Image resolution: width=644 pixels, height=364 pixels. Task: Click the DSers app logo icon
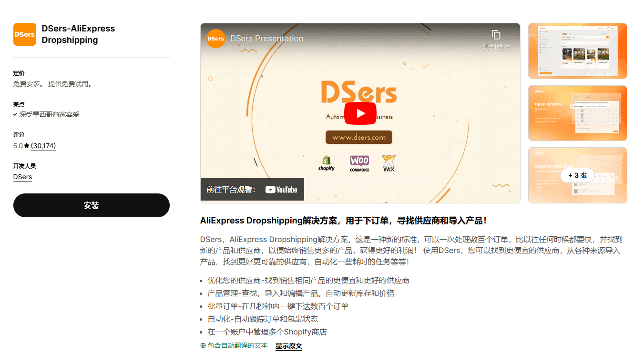(x=25, y=34)
